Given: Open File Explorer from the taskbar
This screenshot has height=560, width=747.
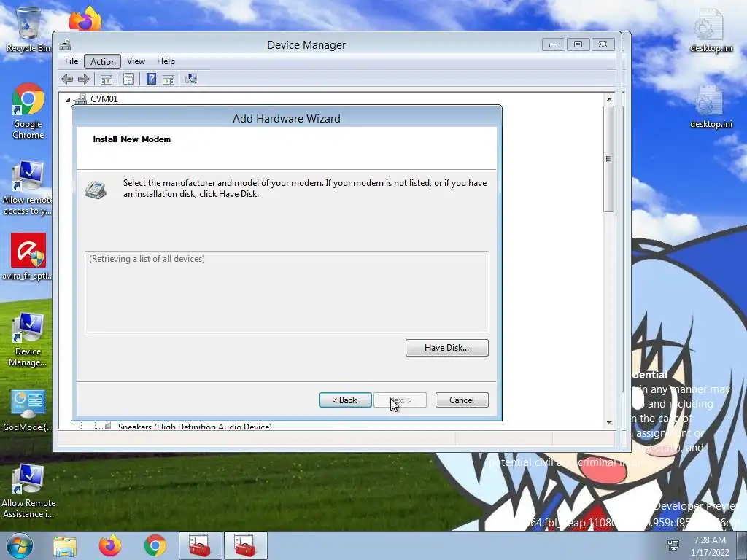Looking at the screenshot, I should pyautogui.click(x=65, y=545).
